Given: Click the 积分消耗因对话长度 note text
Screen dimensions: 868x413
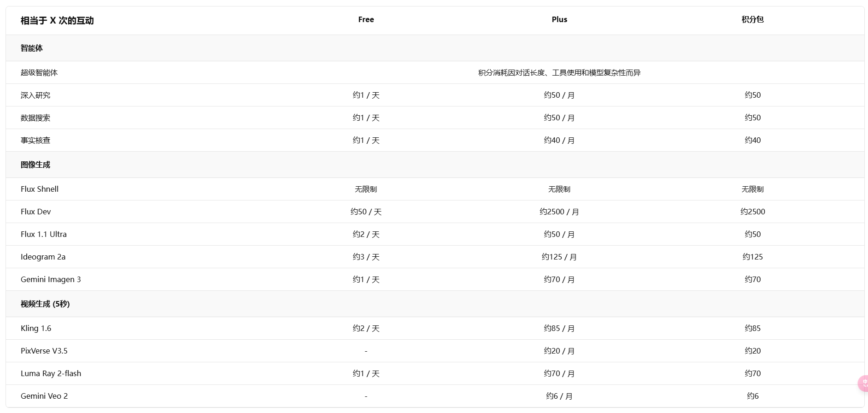Looking at the screenshot, I should pos(559,72).
